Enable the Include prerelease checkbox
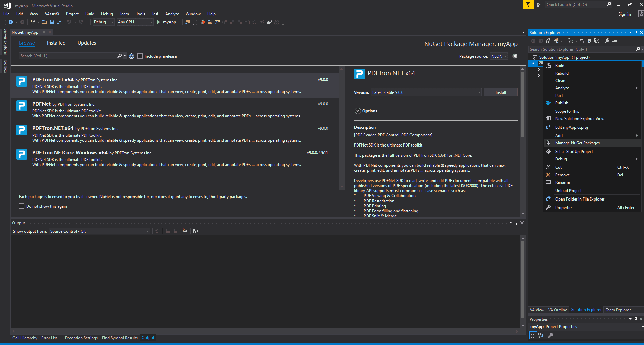 (x=140, y=56)
